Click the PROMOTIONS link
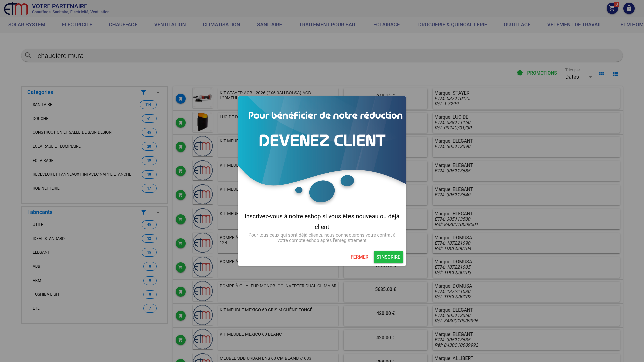The image size is (644, 362). click(542, 73)
